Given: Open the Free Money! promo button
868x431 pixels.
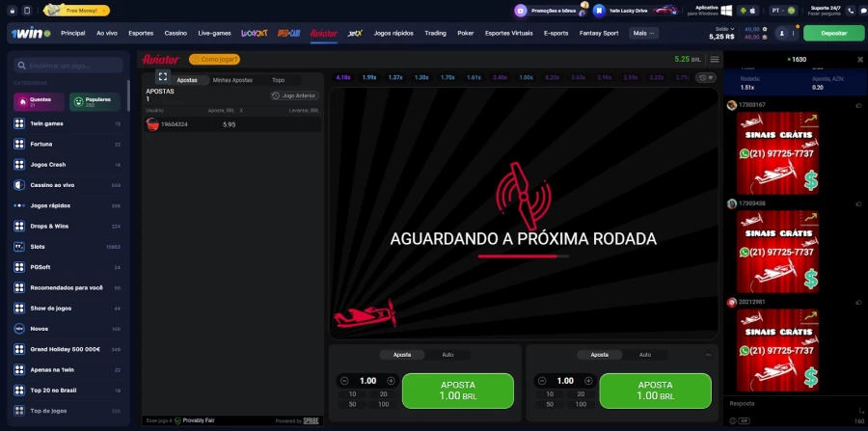Looking at the screenshot, I should [x=77, y=11].
